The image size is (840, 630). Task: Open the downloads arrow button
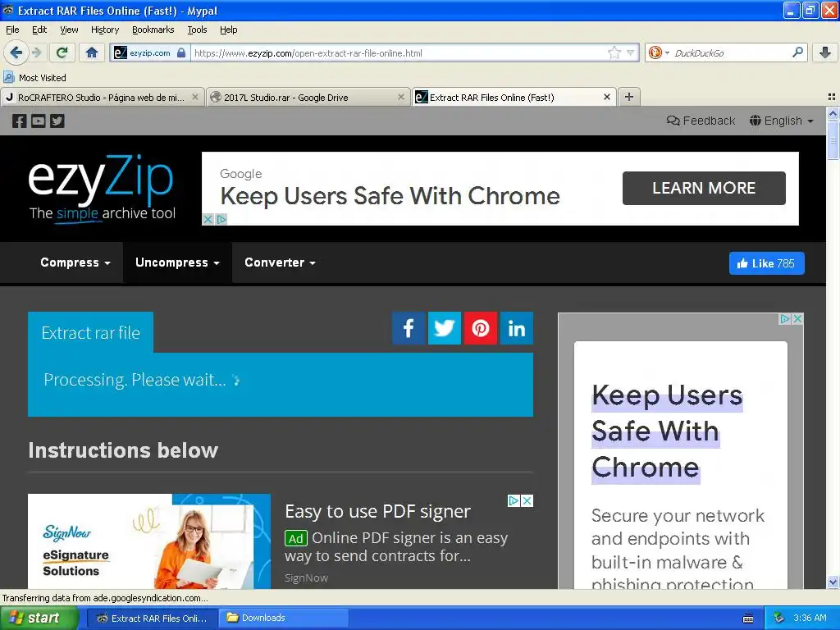825,52
